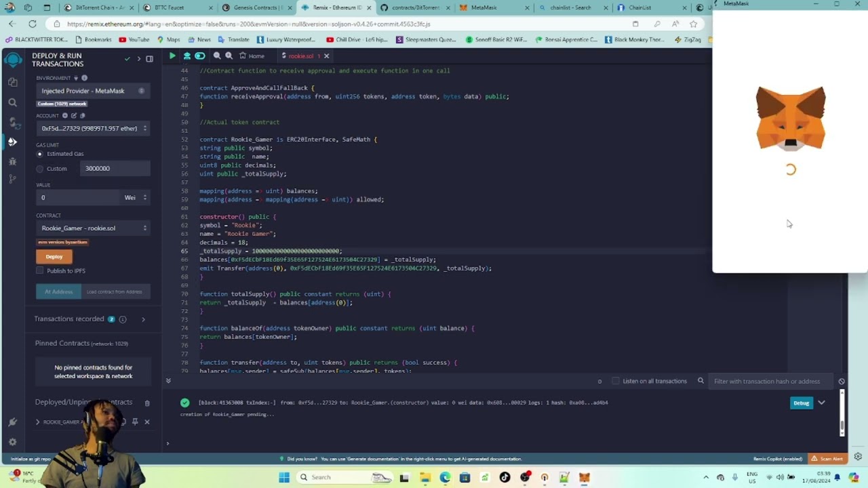Select the Deploy & Run Ethereum sidebar icon
The height and width of the screenshot is (488, 868).
tap(12, 142)
